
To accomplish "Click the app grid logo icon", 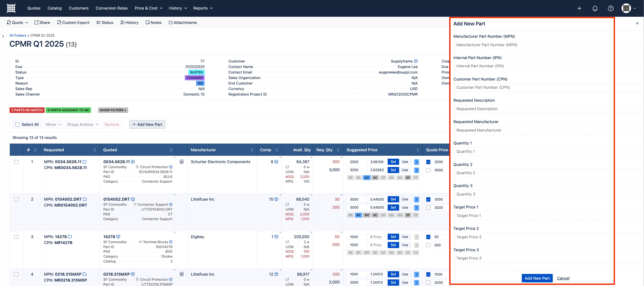I will (x=11, y=8).
